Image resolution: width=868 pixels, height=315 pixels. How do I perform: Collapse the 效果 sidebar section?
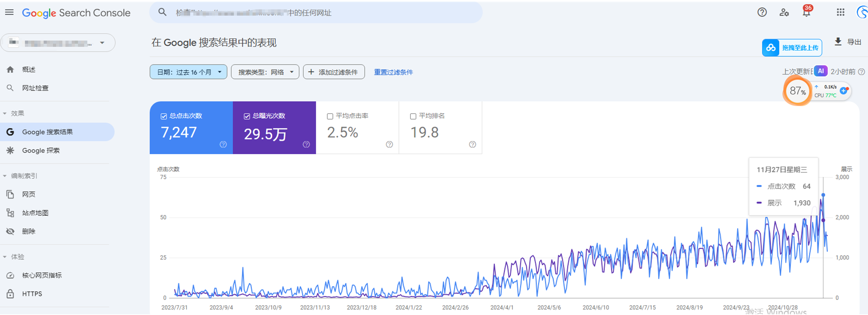[5, 113]
